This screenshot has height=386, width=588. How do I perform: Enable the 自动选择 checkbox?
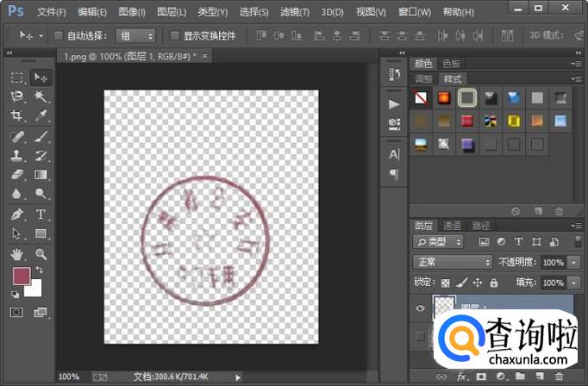click(x=59, y=36)
